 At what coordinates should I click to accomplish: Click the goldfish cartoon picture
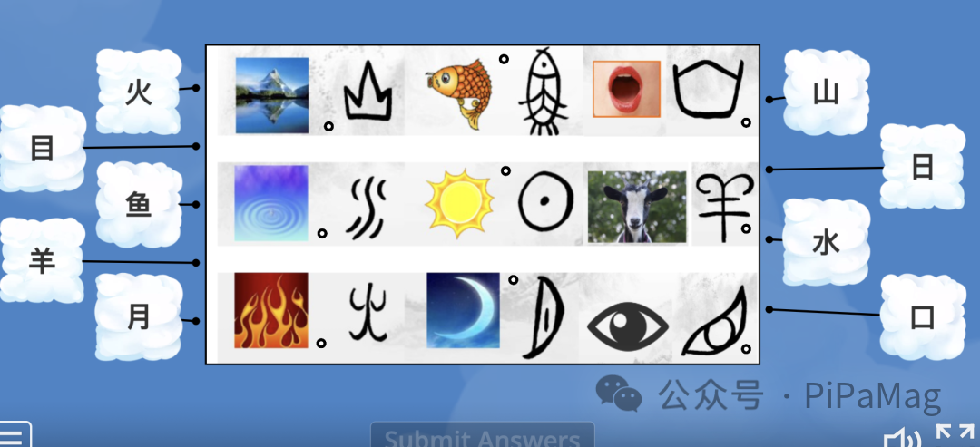[458, 93]
